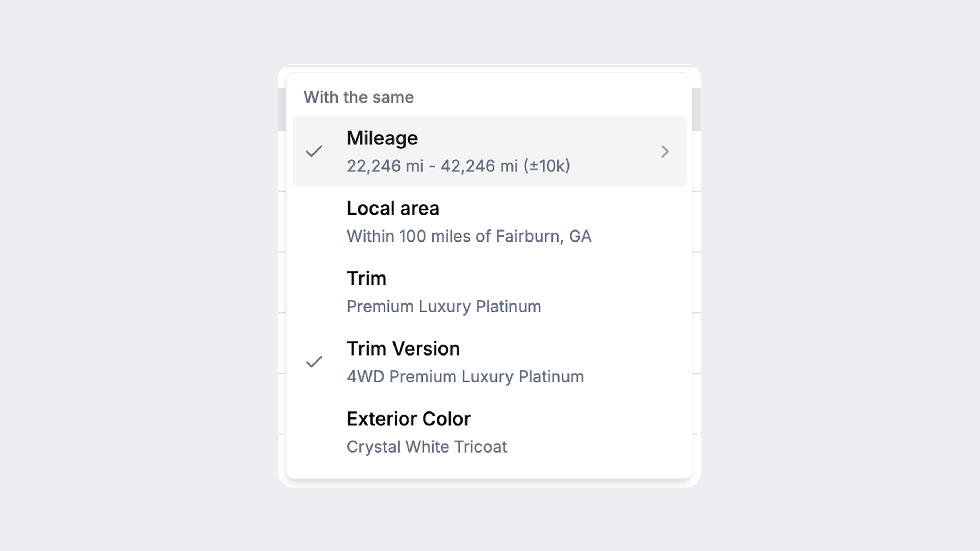Viewport: 980px width, 551px height.
Task: Click 'Premium Luxury Platinum' trim description
Action: [443, 307]
